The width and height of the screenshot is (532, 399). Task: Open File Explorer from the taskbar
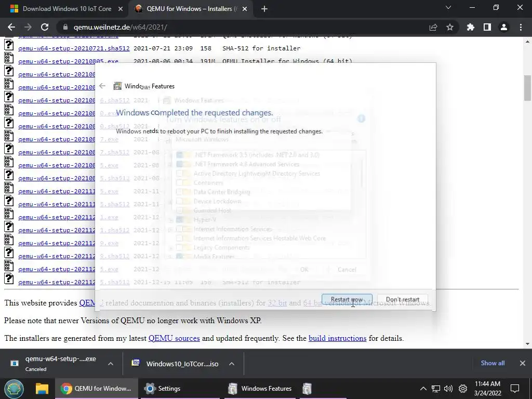click(x=42, y=389)
